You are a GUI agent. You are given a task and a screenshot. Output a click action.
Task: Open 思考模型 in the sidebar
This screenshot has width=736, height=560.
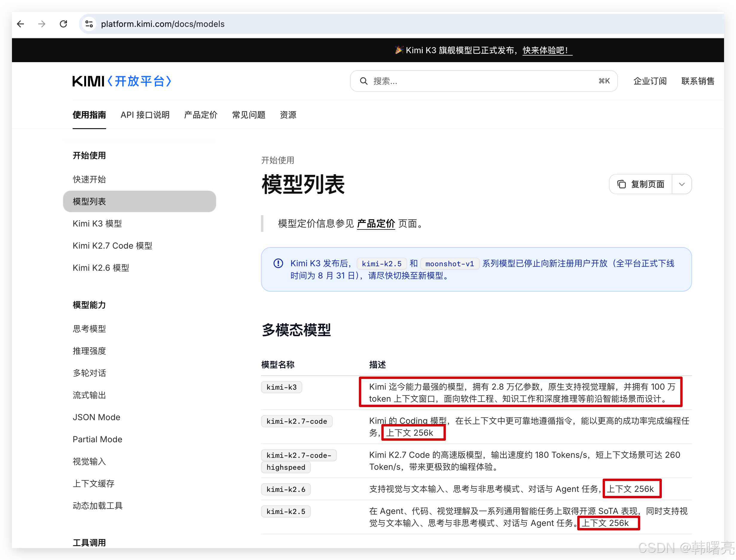point(89,329)
